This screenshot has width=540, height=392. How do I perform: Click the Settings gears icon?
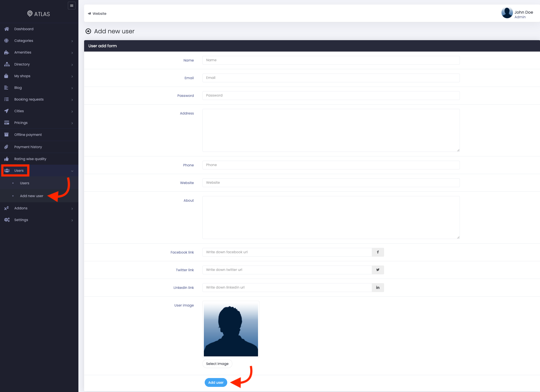[7, 220]
